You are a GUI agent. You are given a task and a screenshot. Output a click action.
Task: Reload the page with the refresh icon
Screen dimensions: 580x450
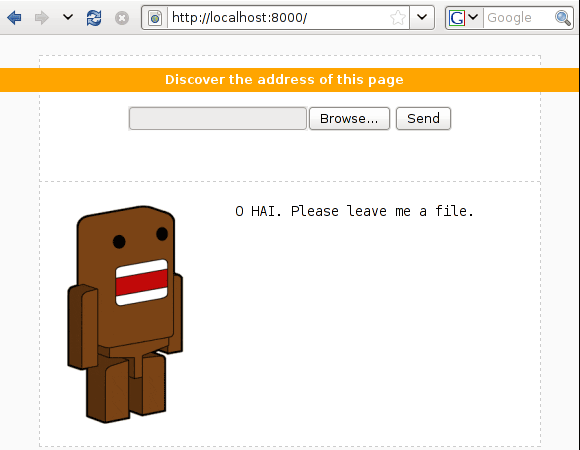[x=94, y=17]
